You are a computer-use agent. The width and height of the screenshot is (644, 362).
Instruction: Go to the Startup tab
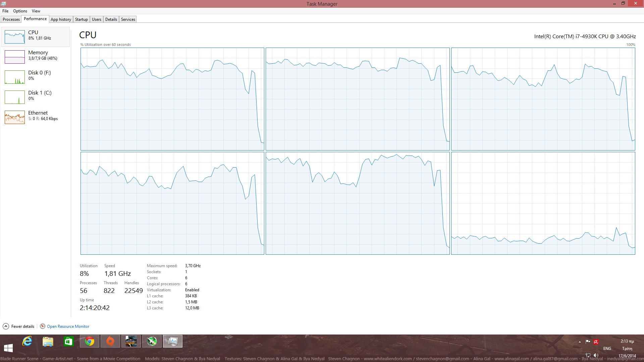point(81,19)
